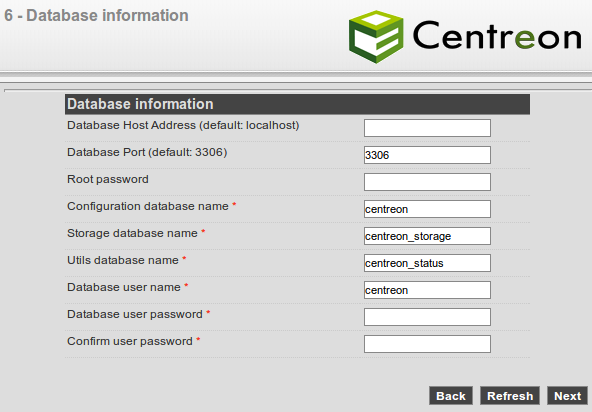Click the Utils database name field
Image resolution: width=592 pixels, height=412 pixels.
click(427, 263)
